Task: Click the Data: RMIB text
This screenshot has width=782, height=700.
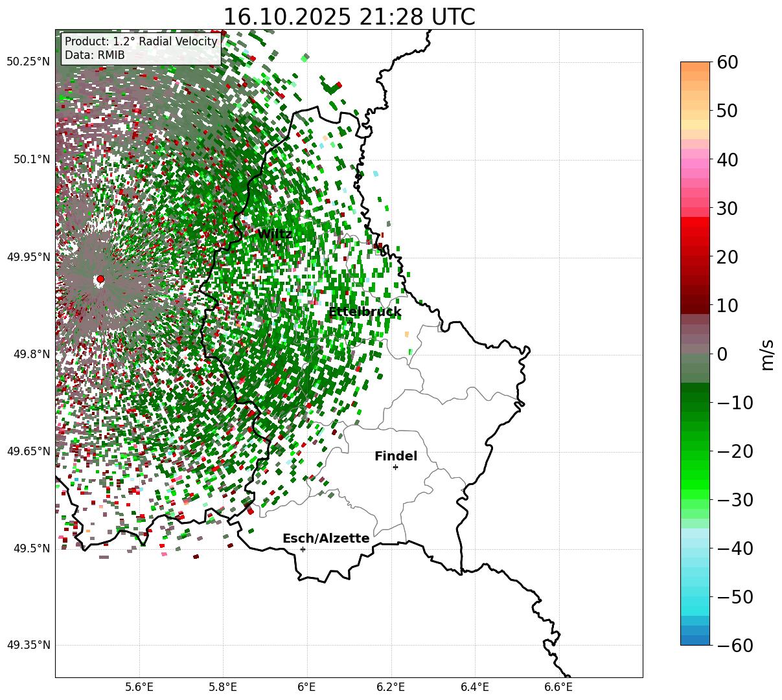Action: [95, 55]
